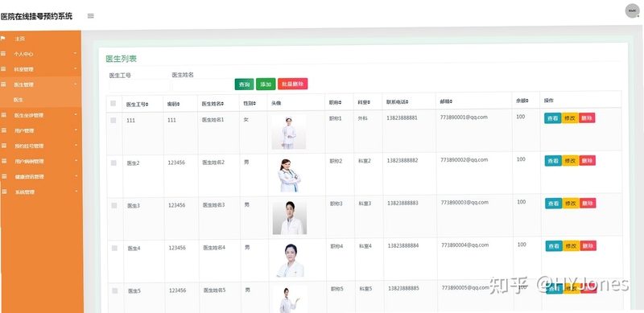Tick the checkbox for 医生5 row
The image size is (644, 313).
(114, 290)
